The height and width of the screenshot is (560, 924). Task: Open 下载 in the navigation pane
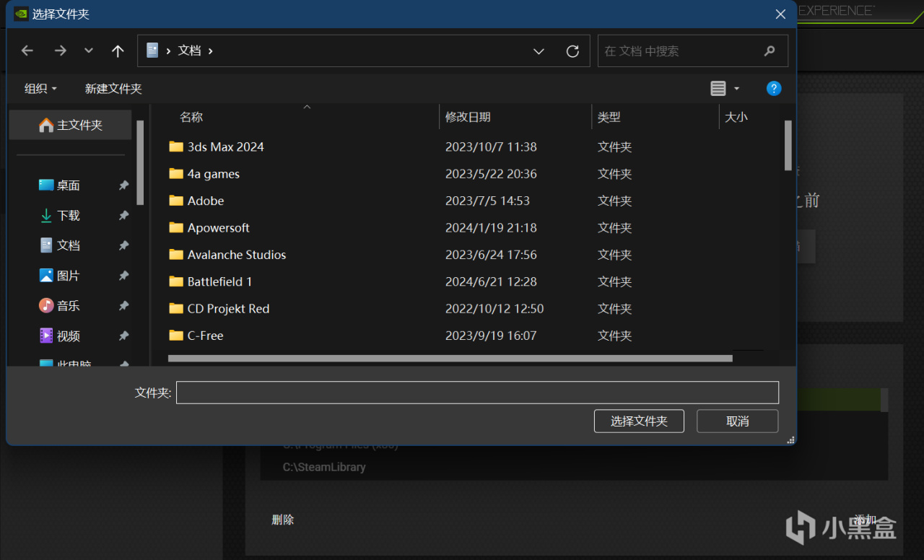tap(69, 216)
